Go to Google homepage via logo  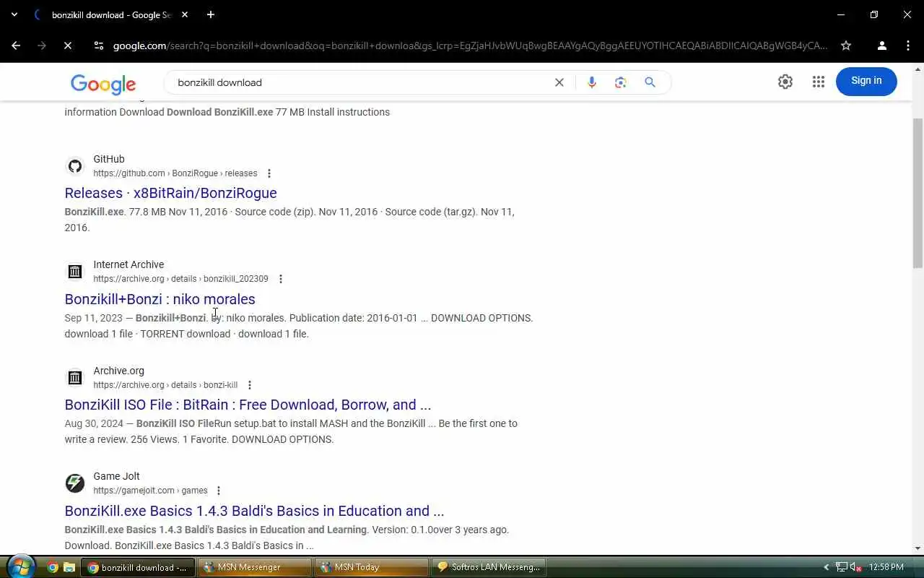pyautogui.click(x=103, y=84)
